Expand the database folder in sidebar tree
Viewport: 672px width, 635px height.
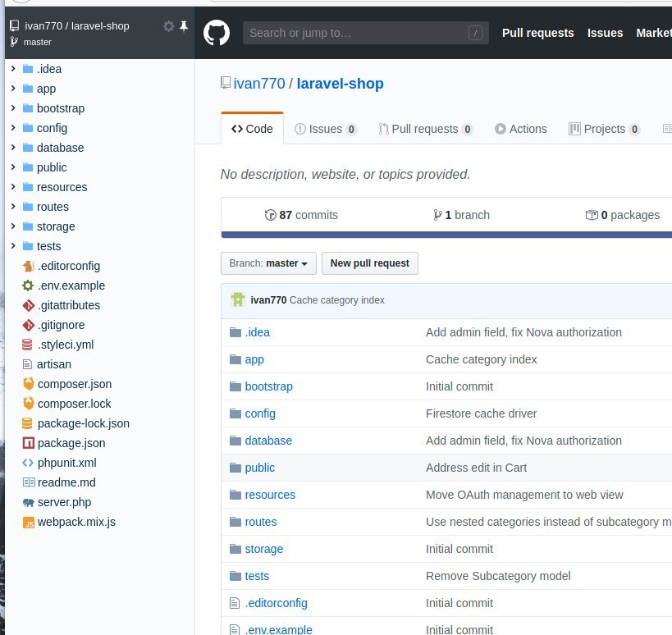click(x=13, y=148)
